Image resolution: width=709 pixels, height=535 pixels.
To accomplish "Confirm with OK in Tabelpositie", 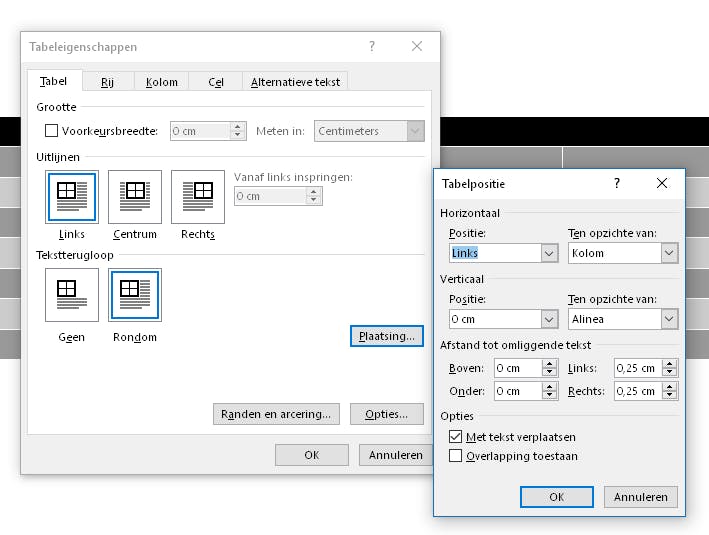I will coord(557,497).
